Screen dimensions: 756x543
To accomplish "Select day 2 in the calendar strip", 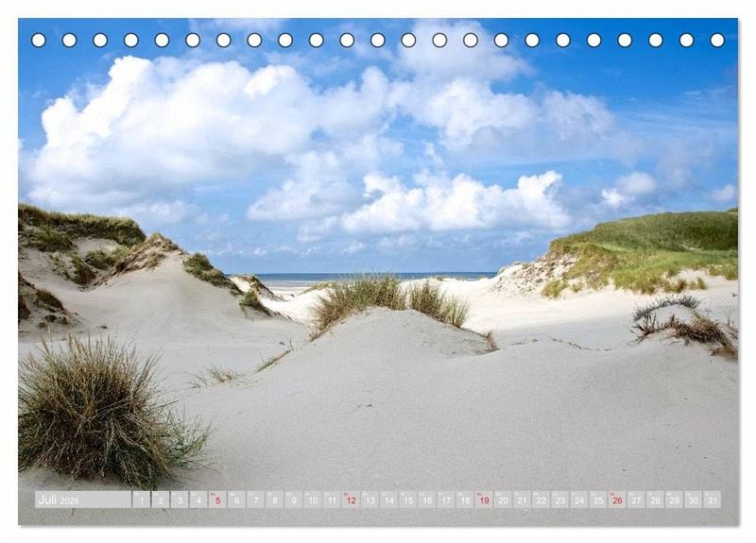I will tap(161, 500).
